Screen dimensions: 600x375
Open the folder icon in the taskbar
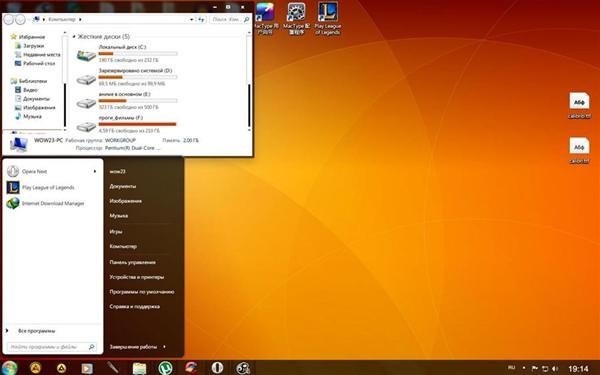[x=139, y=368]
